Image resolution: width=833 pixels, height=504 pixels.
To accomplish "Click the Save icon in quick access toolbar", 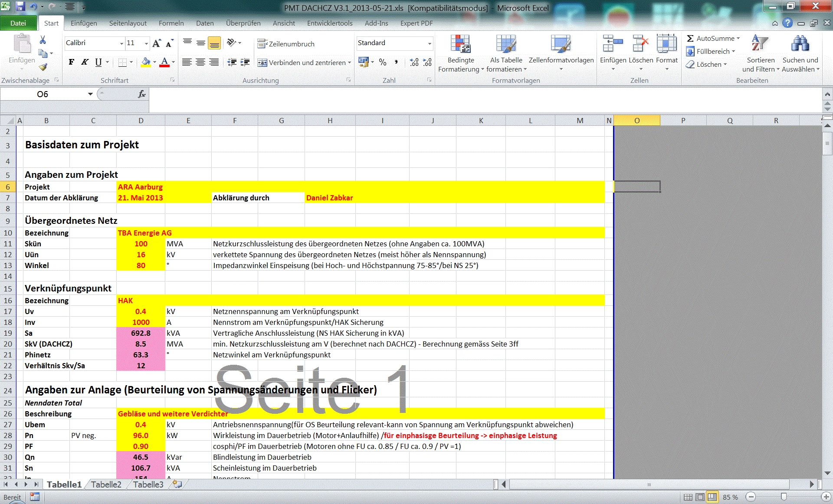I will (20, 7).
